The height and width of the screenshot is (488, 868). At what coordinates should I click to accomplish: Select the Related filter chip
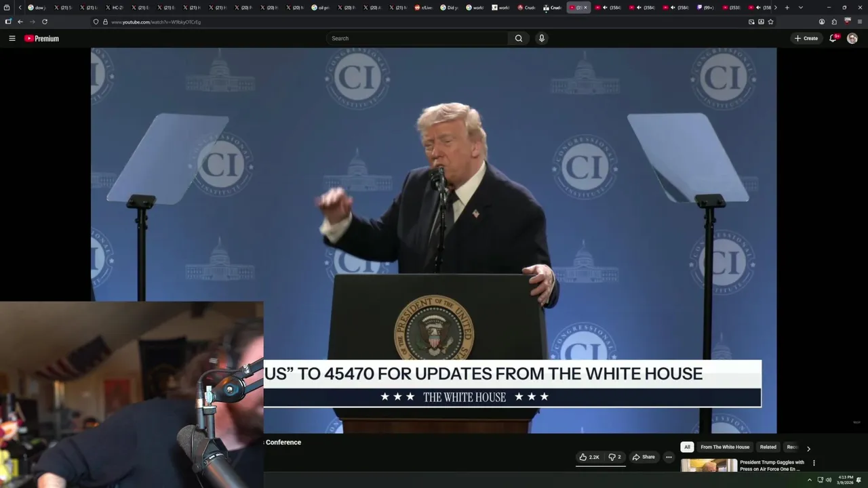click(768, 447)
